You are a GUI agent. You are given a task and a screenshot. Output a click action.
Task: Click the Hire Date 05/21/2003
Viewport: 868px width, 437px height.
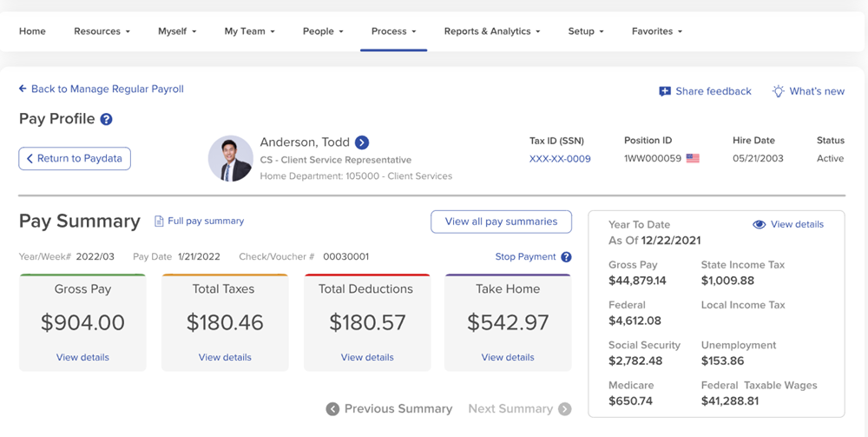coord(758,158)
